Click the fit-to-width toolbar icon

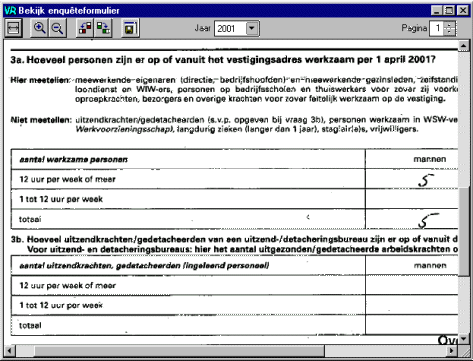coord(13,28)
